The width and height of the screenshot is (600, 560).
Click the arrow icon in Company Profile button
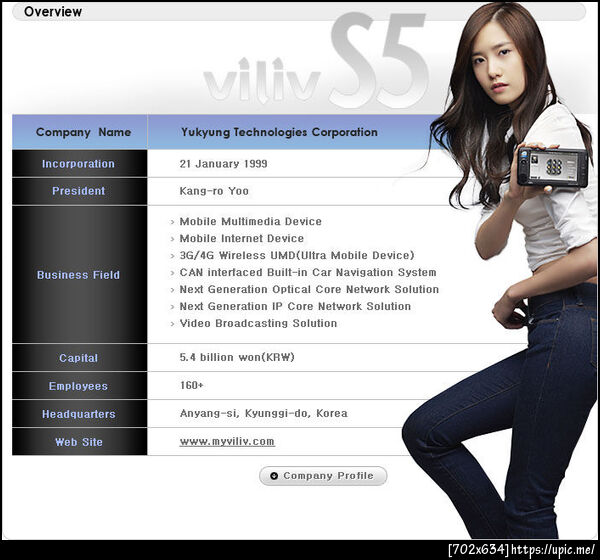tap(274, 476)
